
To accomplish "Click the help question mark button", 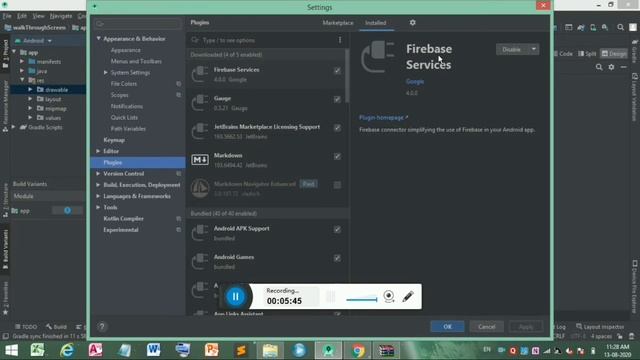I will click(102, 327).
